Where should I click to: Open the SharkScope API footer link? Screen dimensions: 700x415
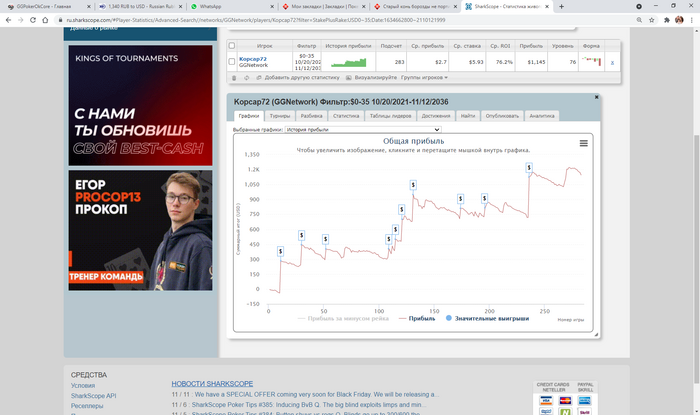click(93, 396)
